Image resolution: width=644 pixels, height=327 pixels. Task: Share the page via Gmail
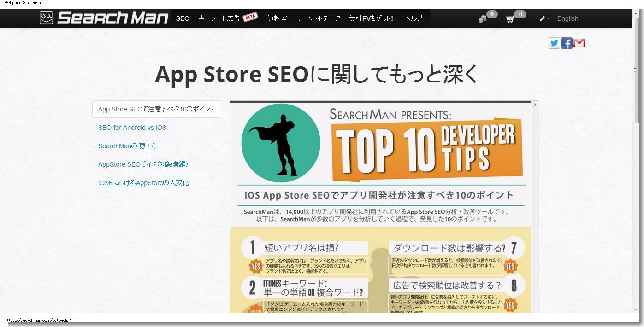579,43
